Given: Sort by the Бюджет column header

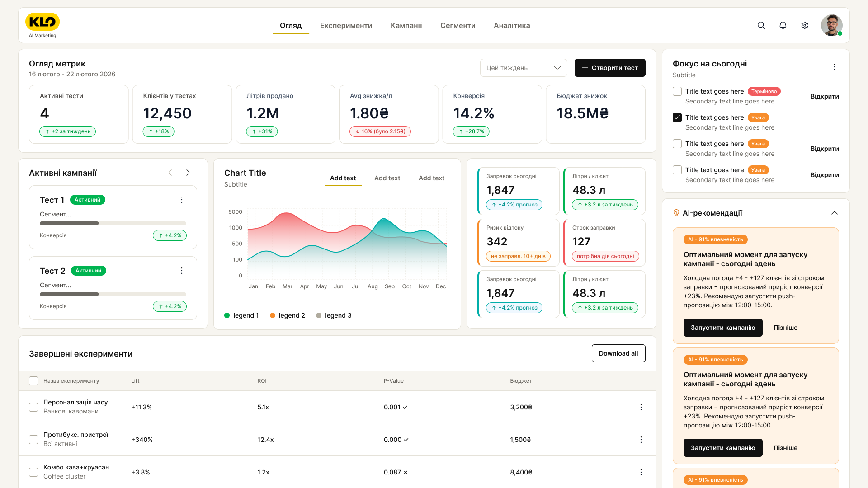Looking at the screenshot, I should 521,381.
